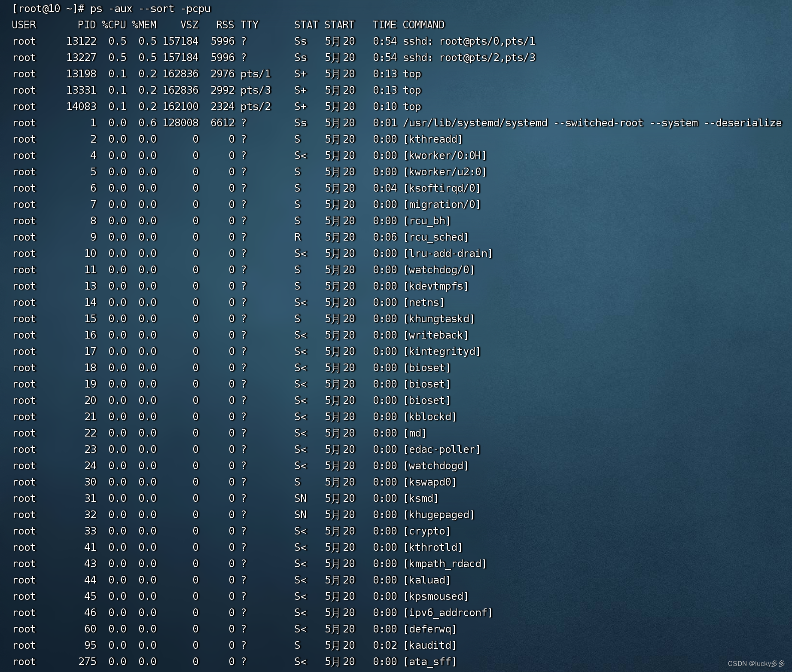Click [watchdog/0] process name
The width and height of the screenshot is (792, 672).
439,270
